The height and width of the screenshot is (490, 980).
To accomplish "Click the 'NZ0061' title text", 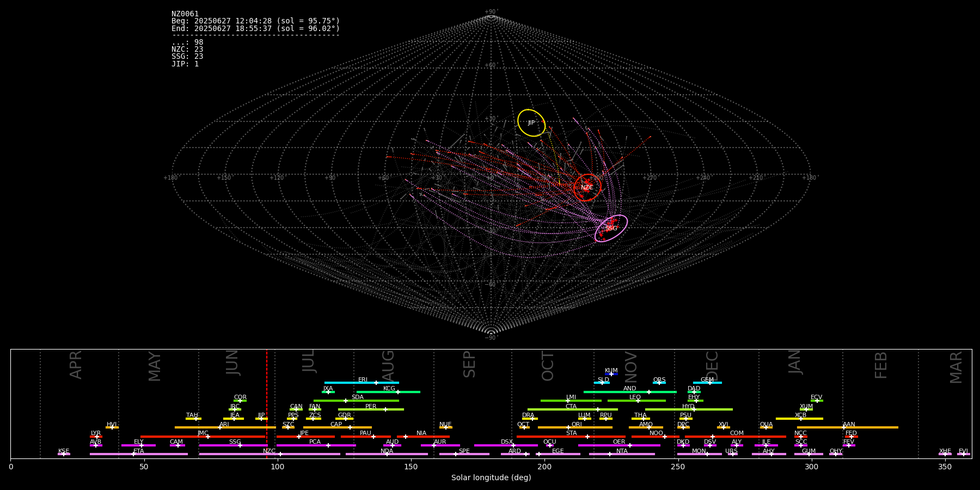I will pyautogui.click(x=185, y=14).
